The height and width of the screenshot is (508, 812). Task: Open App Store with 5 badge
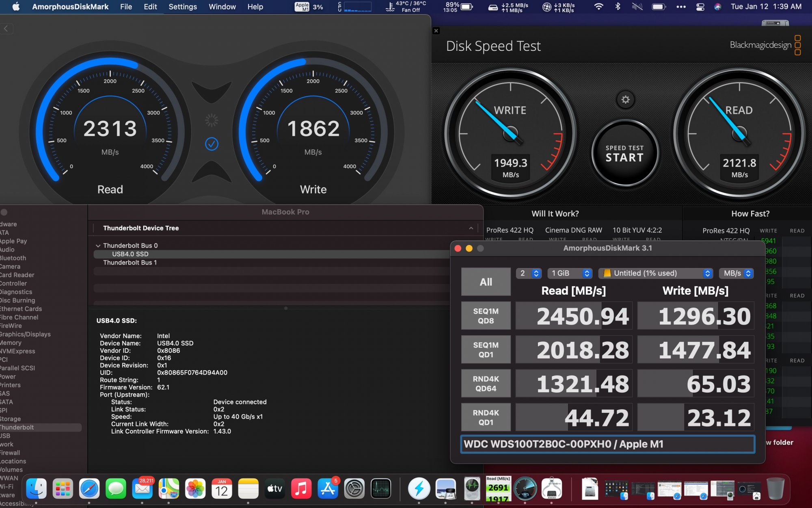click(328, 488)
